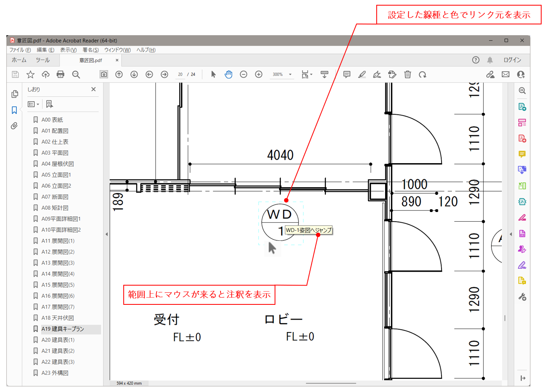
Task: Switch to the ツール tab
Action: (43, 60)
